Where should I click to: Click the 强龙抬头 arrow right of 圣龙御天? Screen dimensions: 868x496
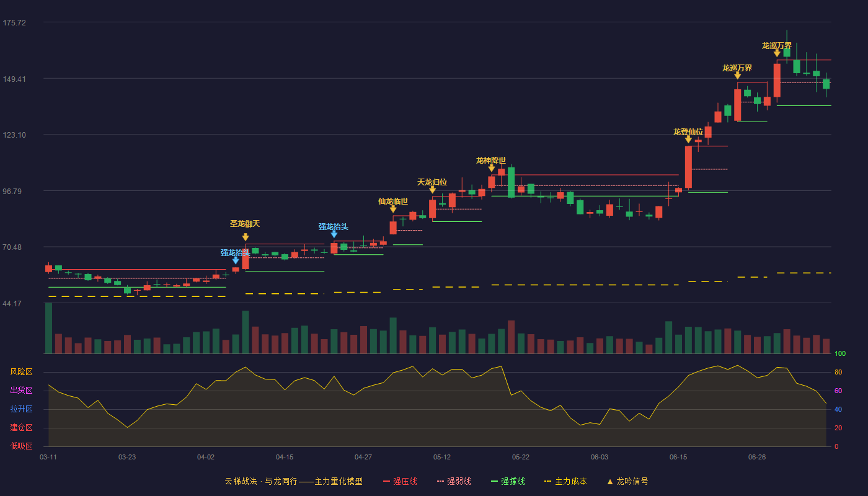tap(334, 234)
